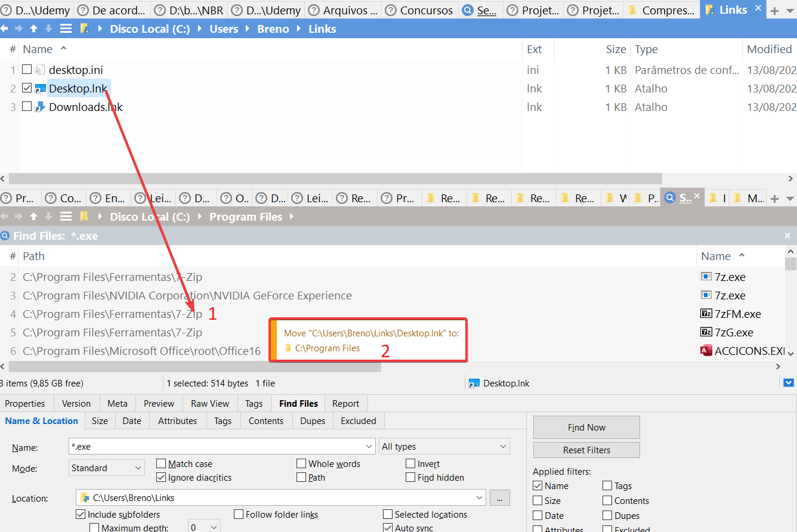The width and height of the screenshot is (797, 532).
Task: Uncheck Include subfolders option
Action: [x=81, y=514]
